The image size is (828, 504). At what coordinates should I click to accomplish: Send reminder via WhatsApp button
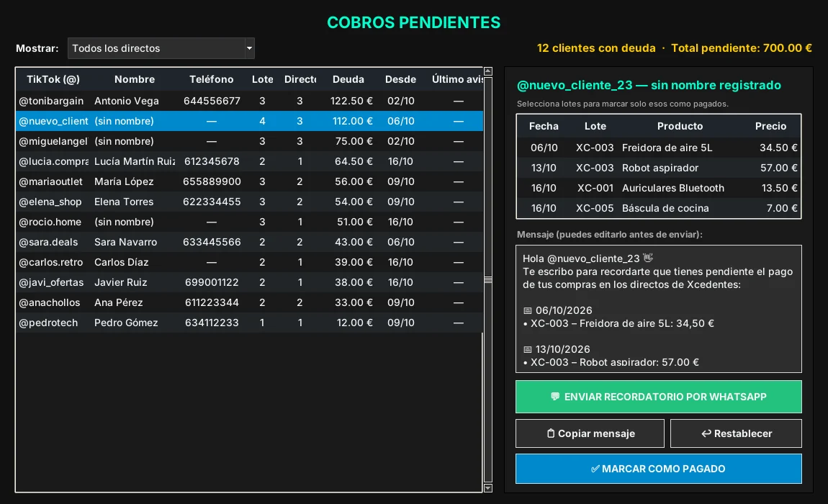(659, 397)
